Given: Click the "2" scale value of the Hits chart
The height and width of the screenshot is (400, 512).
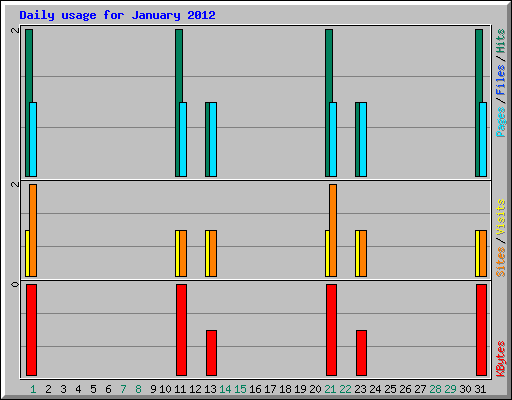Looking at the screenshot, I should (15, 30).
